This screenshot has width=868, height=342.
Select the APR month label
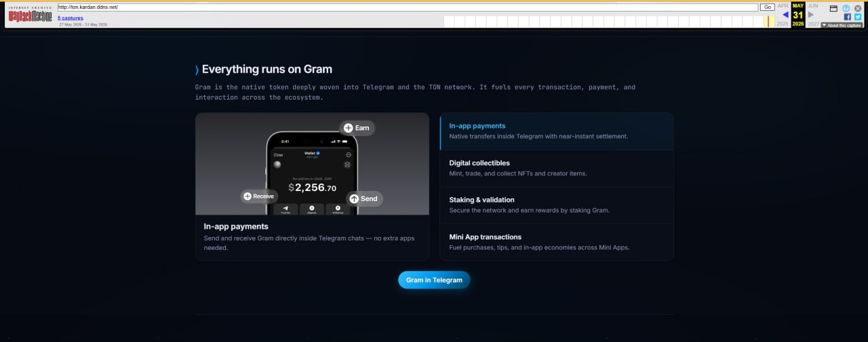click(783, 5)
